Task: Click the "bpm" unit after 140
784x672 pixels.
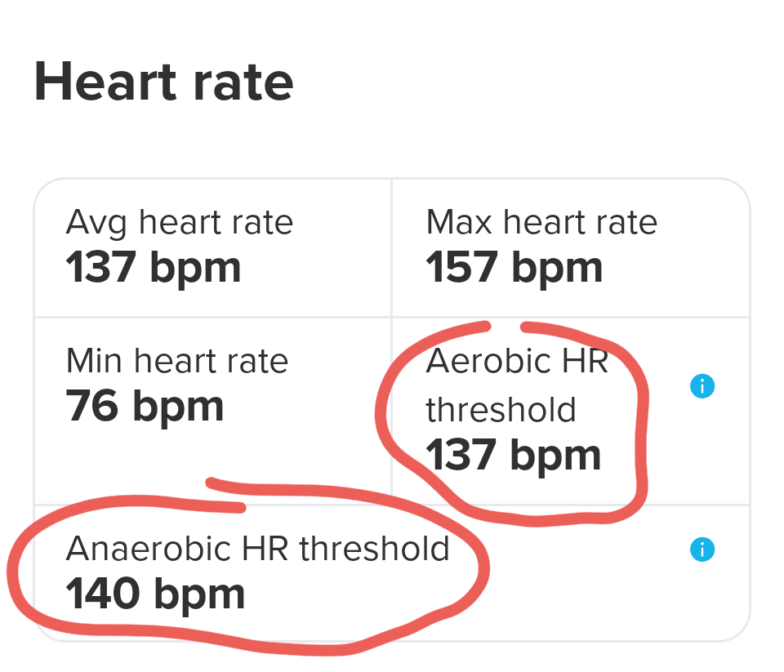Action: 199,594
